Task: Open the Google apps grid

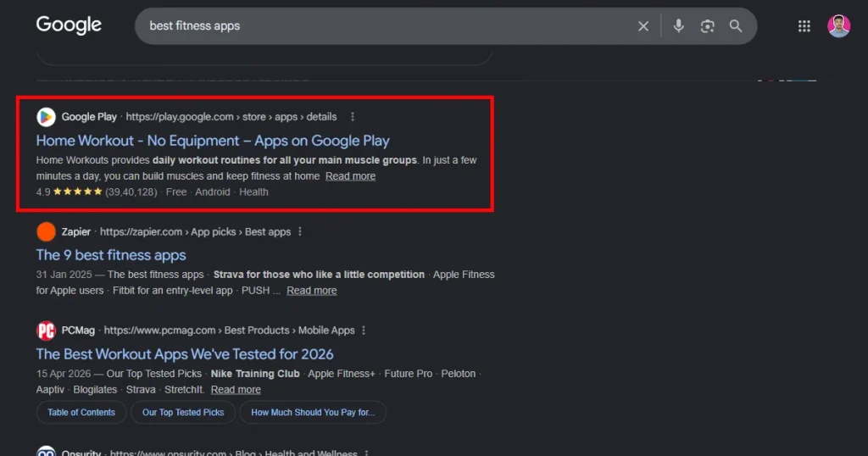Action: coord(804,26)
